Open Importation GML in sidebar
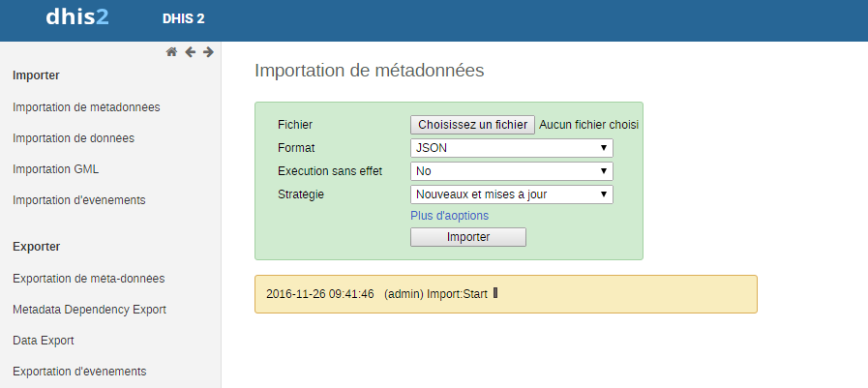 point(56,169)
